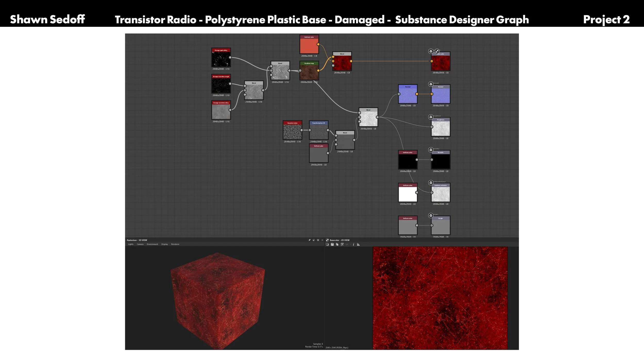The width and height of the screenshot is (644, 362).
Task: Click the output connector of the white Uniform color
Action: tap(417, 193)
